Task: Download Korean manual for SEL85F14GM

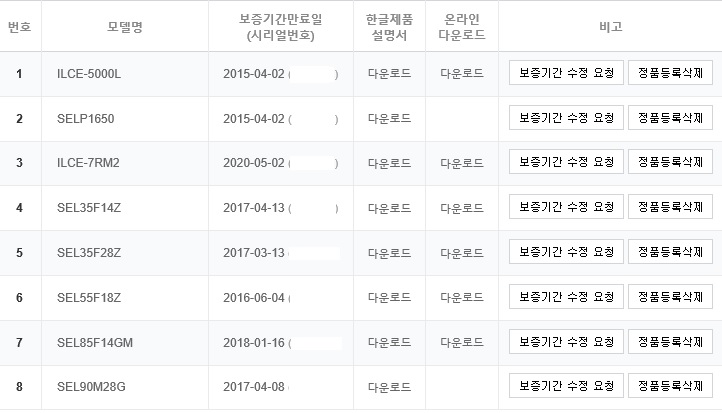Action: [x=389, y=343]
